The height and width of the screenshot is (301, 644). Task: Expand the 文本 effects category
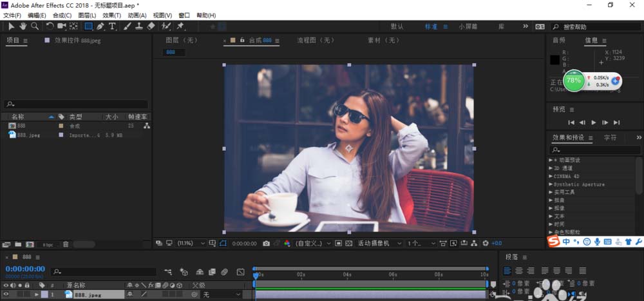tap(551, 216)
